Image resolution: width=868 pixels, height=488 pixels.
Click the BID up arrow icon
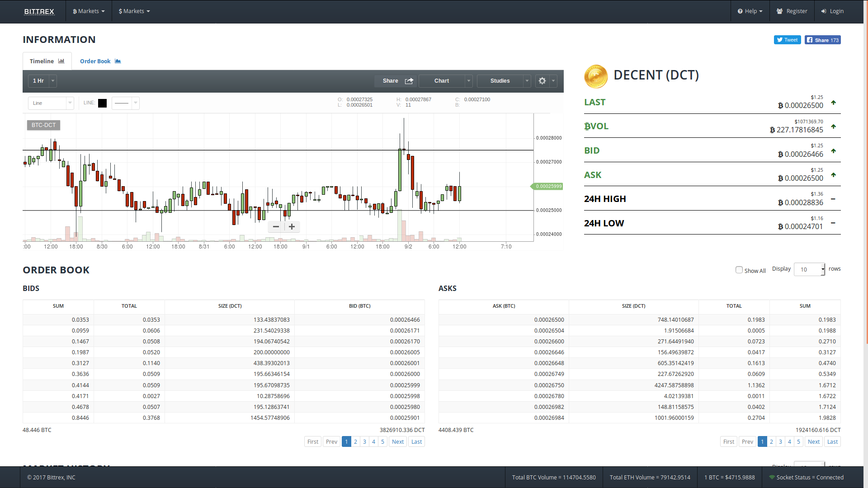click(x=833, y=151)
